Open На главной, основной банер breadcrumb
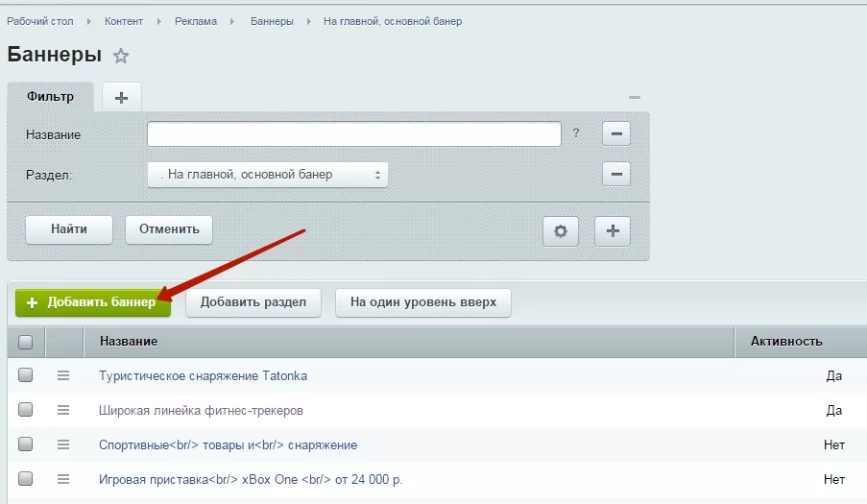This screenshot has height=504, width=867. pos(393,21)
